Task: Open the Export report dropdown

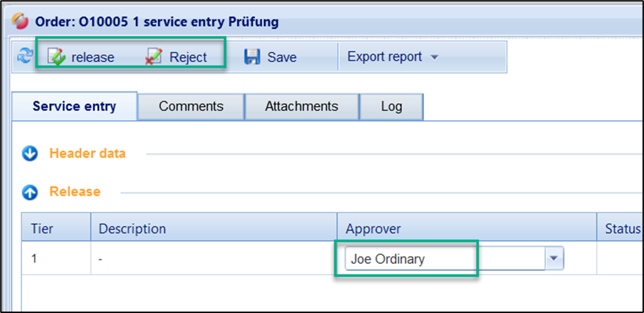Action: [x=391, y=57]
